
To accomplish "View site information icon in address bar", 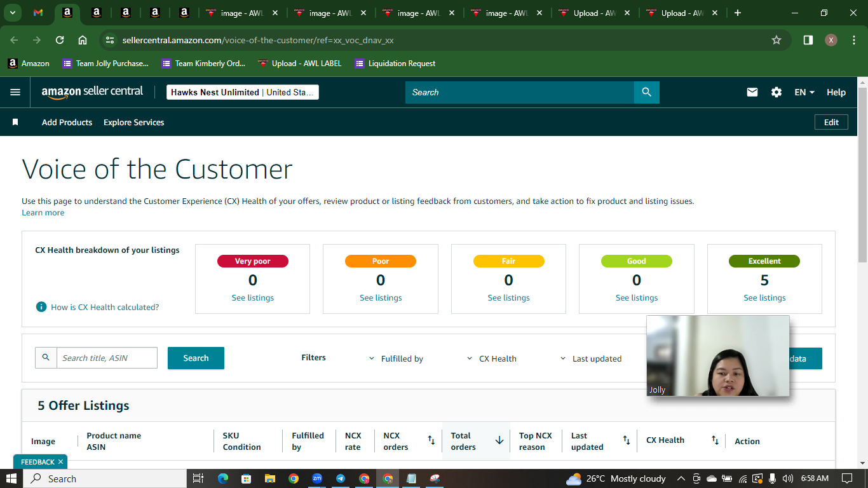I will [x=110, y=40].
